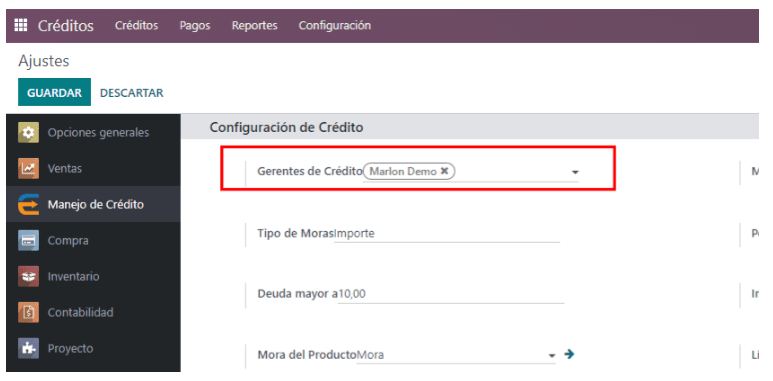Click the Configuración de Crédito section header
773x381 pixels.
tap(286, 127)
